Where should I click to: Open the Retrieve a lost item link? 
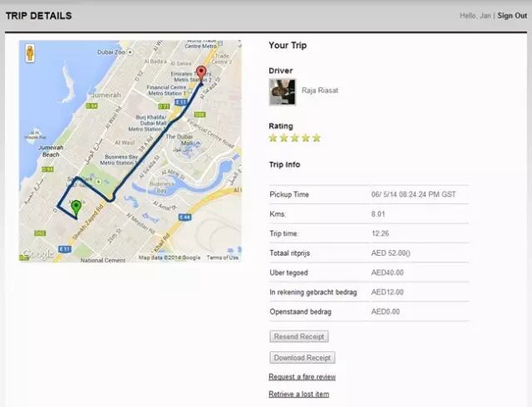[x=298, y=394]
